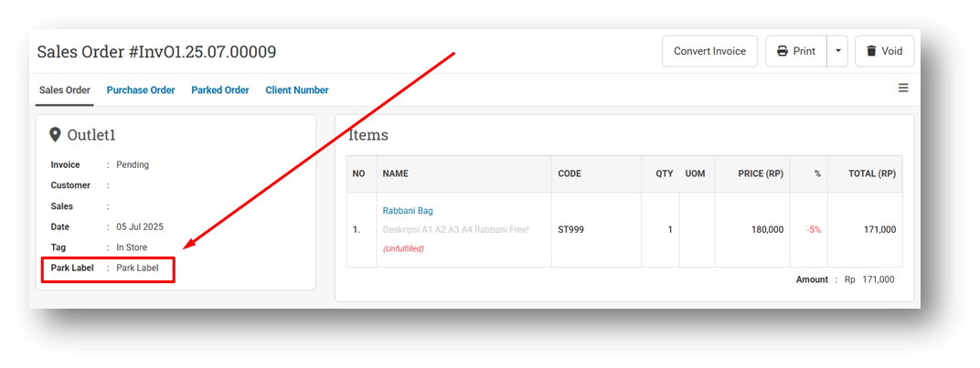
Task: Click the UOM column header
Action: pyautogui.click(x=695, y=173)
